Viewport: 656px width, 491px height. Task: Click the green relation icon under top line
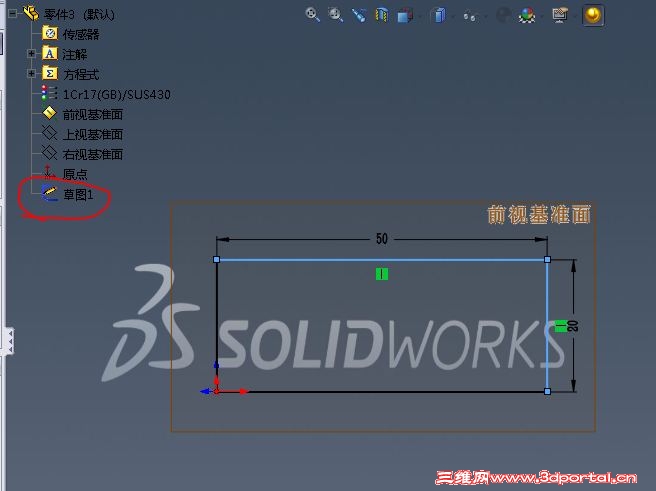click(382, 274)
